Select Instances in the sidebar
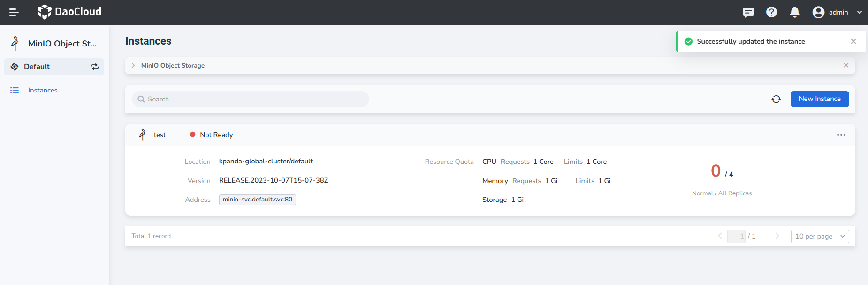Image resolution: width=868 pixels, height=285 pixels. click(x=43, y=90)
